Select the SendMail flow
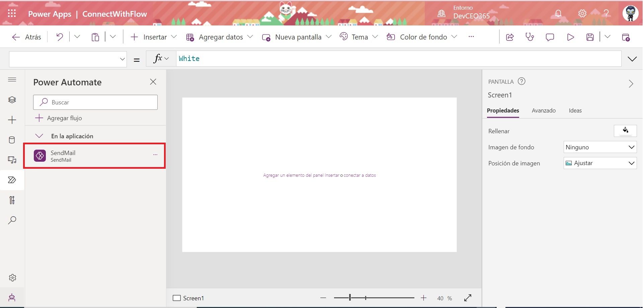The image size is (644, 308). [x=94, y=156]
